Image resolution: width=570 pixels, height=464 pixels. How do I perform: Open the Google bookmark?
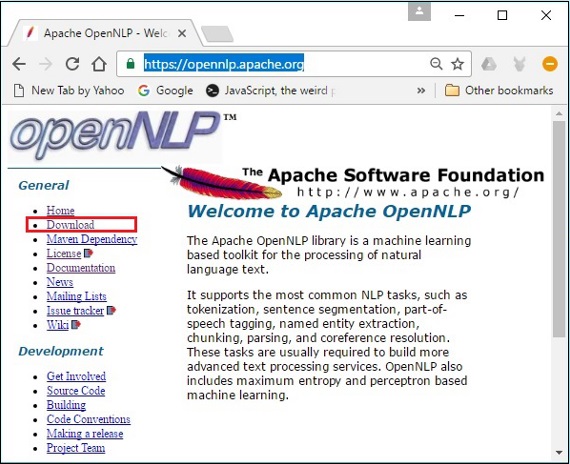165,91
